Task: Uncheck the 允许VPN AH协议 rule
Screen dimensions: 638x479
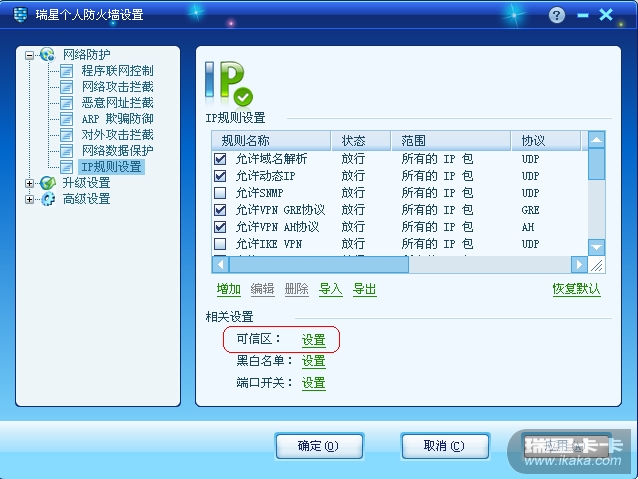Action: point(220,227)
